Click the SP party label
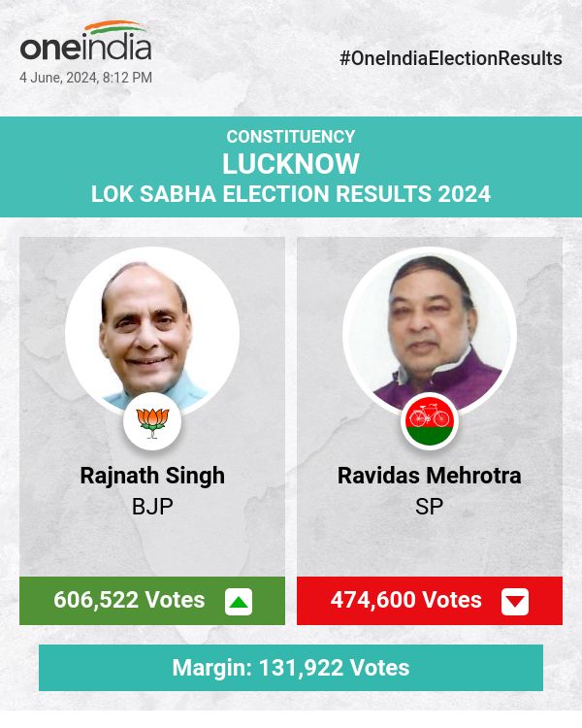Image resolution: width=582 pixels, height=728 pixels. [430, 507]
